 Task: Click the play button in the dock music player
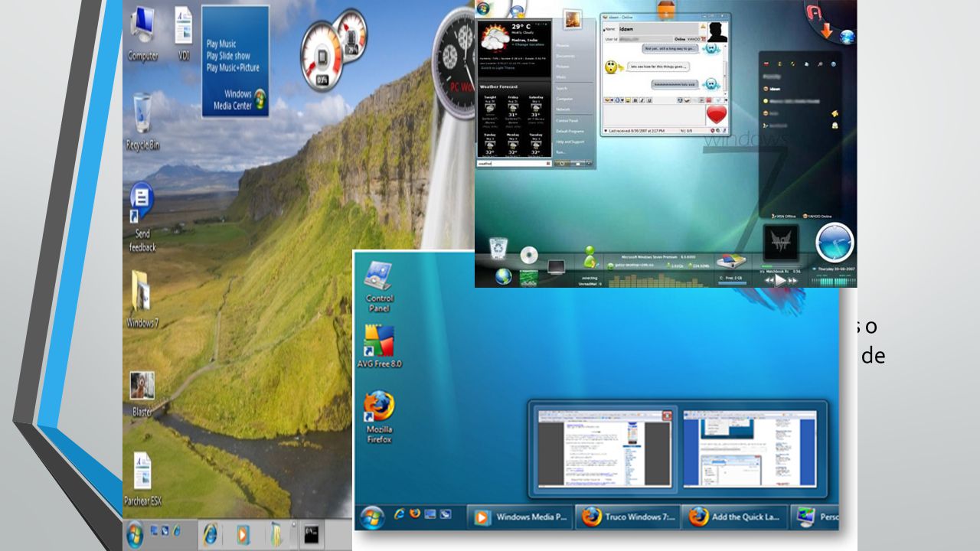point(779,280)
